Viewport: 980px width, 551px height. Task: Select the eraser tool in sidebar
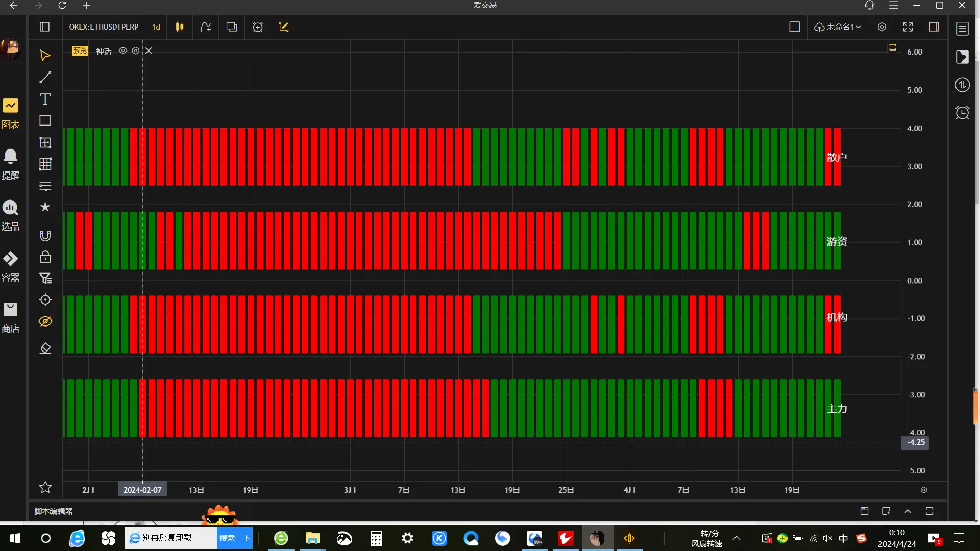45,348
